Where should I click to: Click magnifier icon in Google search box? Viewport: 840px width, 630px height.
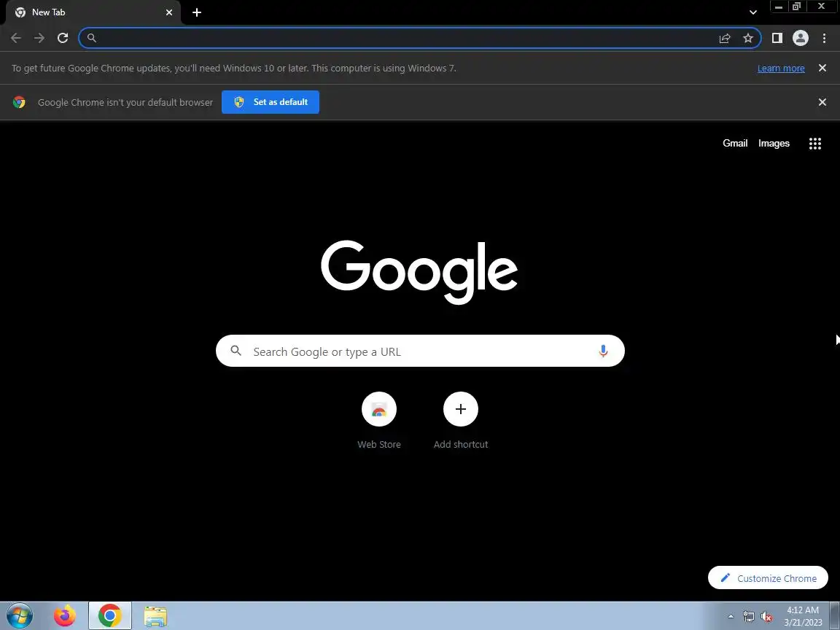tap(236, 351)
